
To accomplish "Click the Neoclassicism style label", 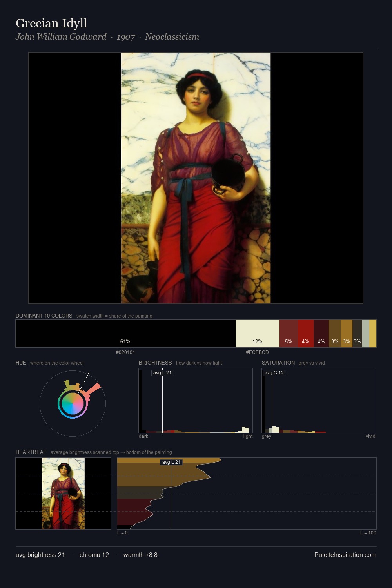I will [172, 36].
